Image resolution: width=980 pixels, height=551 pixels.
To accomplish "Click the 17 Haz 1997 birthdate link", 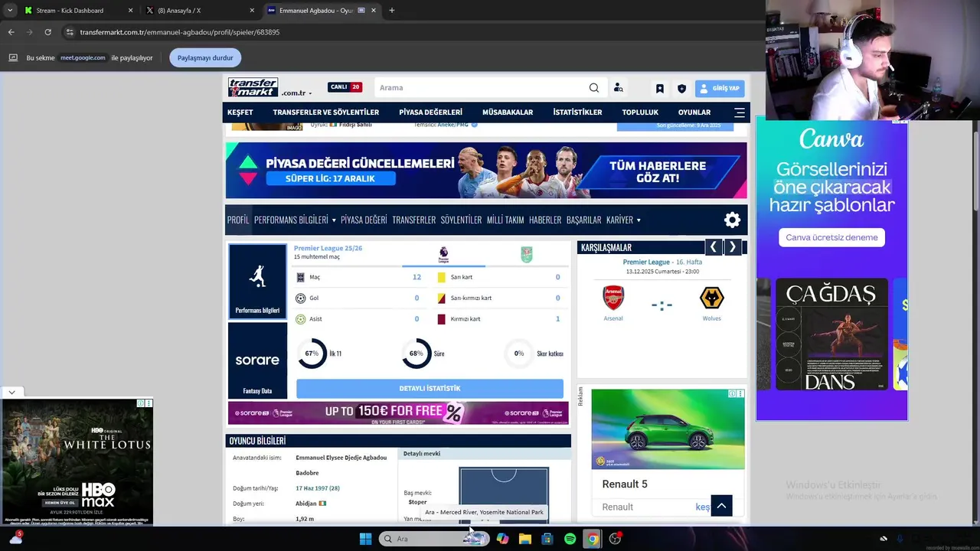I will tap(318, 488).
